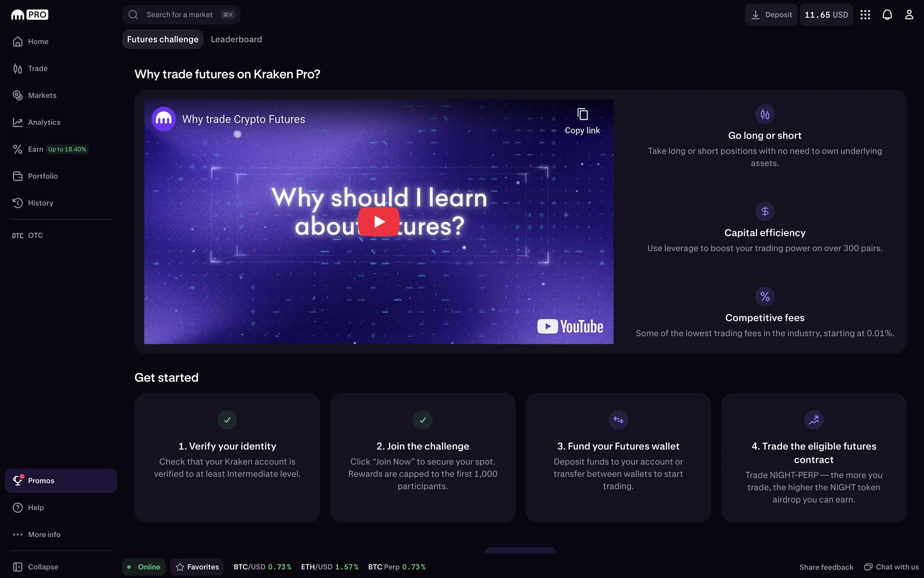Open the notifications bell icon
The width and height of the screenshot is (924, 578).
click(x=887, y=15)
